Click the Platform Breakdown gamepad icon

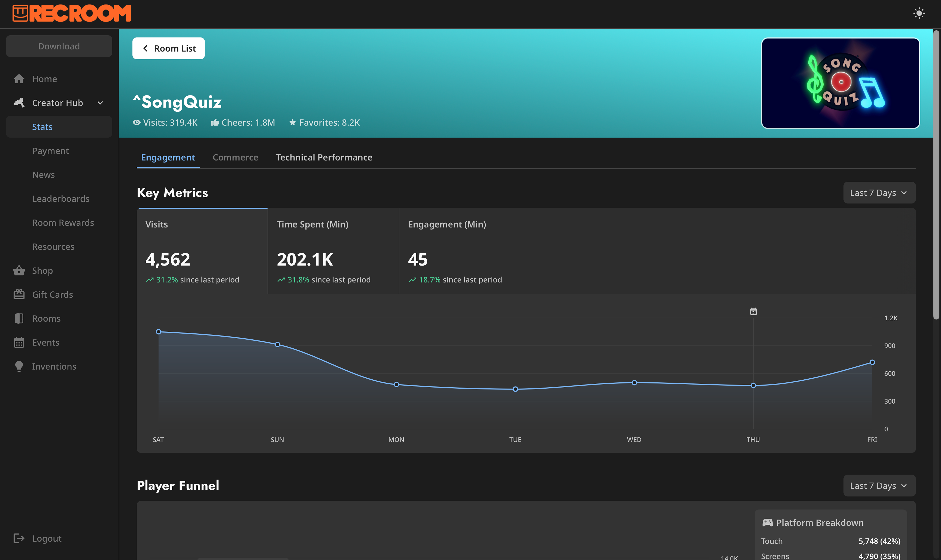point(768,523)
